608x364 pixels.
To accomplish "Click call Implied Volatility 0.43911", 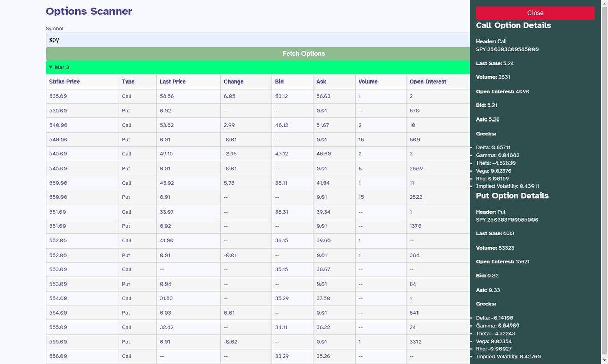I will [507, 186].
